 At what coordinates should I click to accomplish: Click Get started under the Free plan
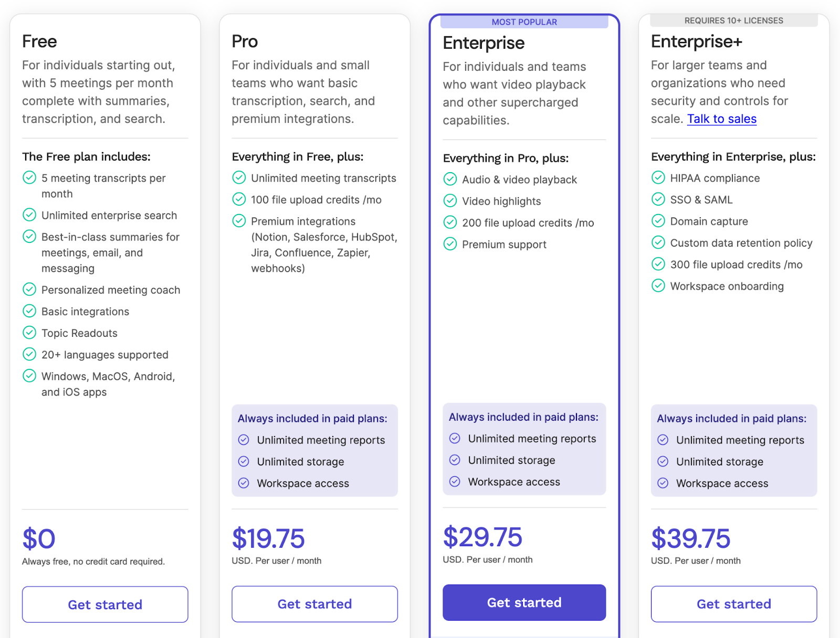pyautogui.click(x=105, y=604)
